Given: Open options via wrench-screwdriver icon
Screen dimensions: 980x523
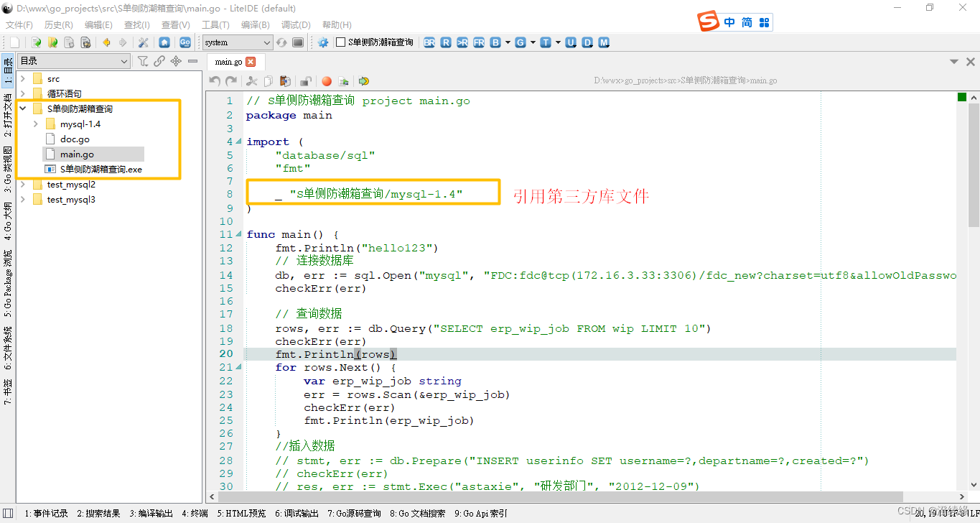Looking at the screenshot, I should click(x=144, y=42).
